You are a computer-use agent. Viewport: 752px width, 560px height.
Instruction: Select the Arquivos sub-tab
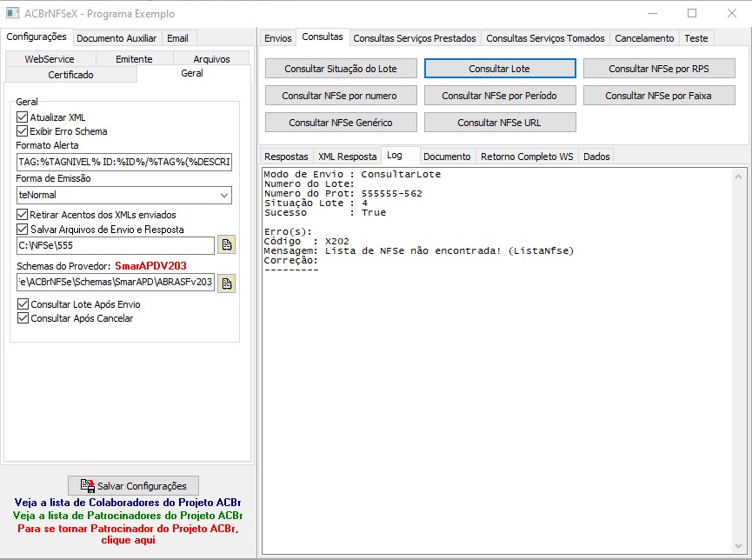click(211, 59)
